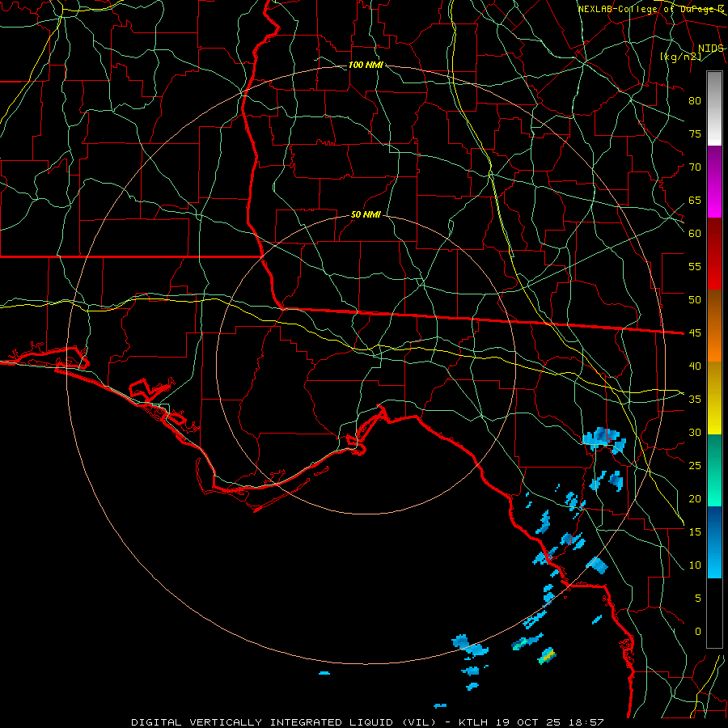The height and width of the screenshot is (728, 728).
Task: Click the NEXLAB-College of DuPage header text
Action: coord(650,9)
